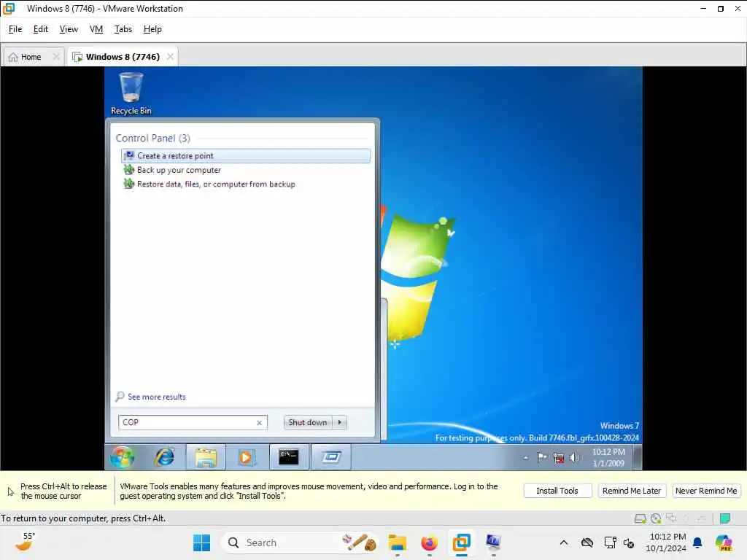Open the Edit menu

[41, 29]
